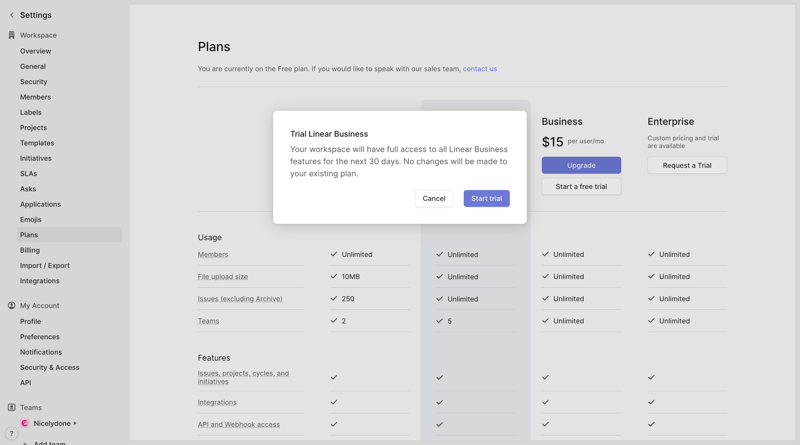Open the Members settings page

coord(35,97)
